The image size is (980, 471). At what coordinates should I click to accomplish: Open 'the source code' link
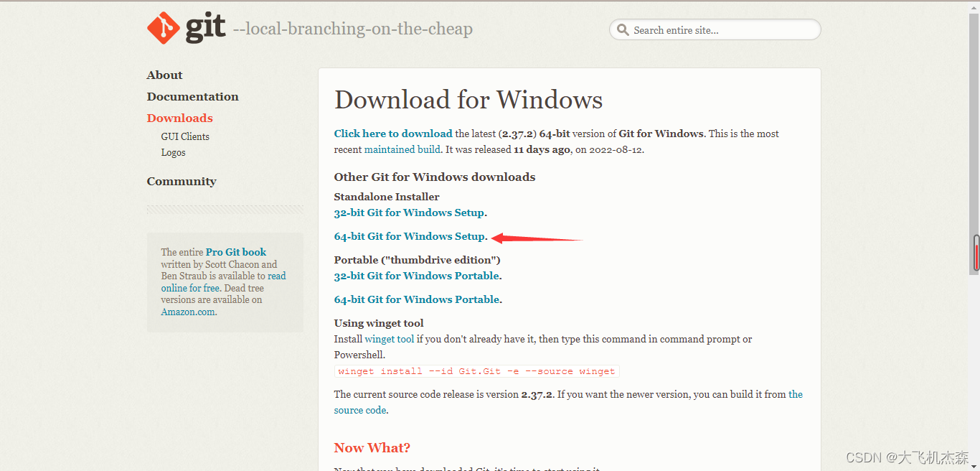click(796, 394)
